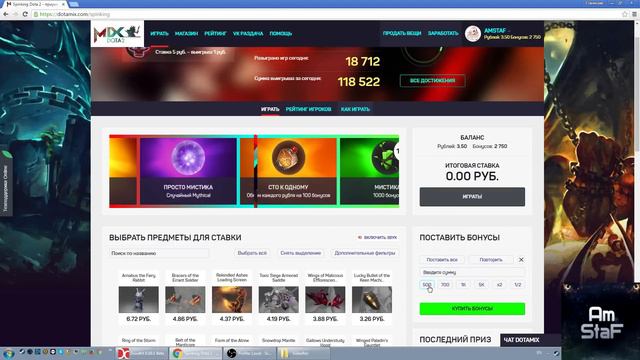Open the VK РАЗДАЧА navigation item
The height and width of the screenshot is (360, 640).
point(248,33)
